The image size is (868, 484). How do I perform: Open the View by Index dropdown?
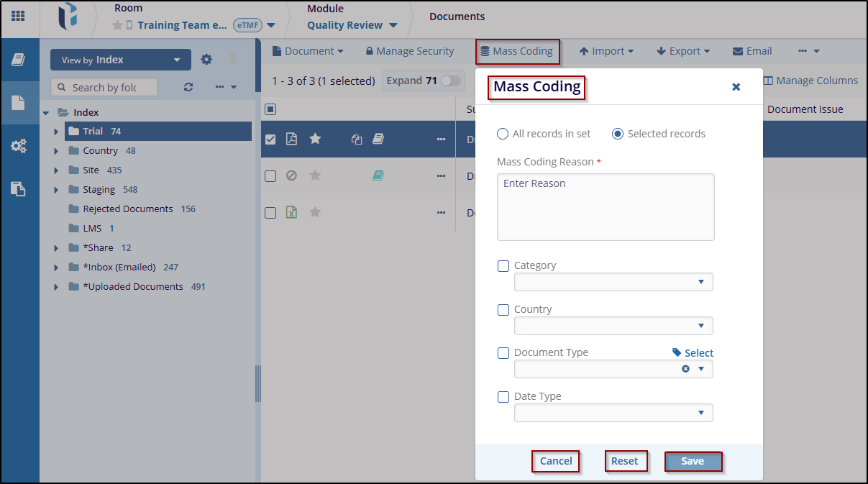point(120,60)
